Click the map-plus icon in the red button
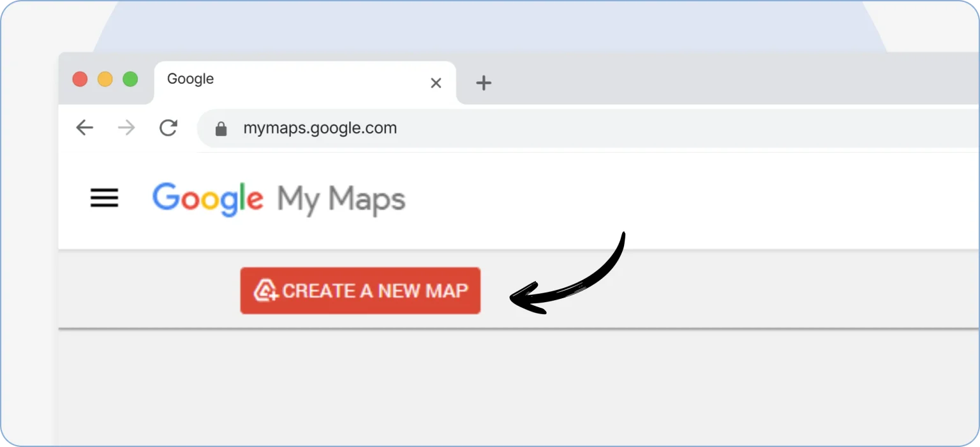Viewport: 980px width, 447px height. (265, 291)
